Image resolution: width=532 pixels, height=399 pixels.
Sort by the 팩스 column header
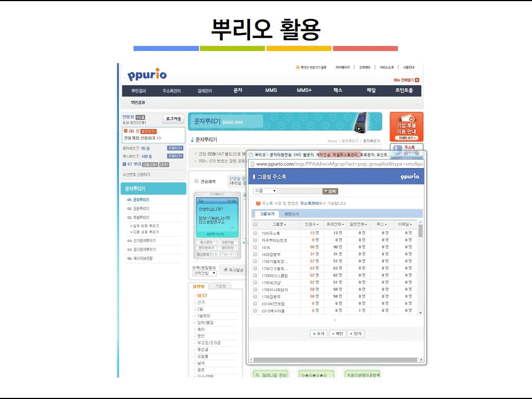[381, 224]
